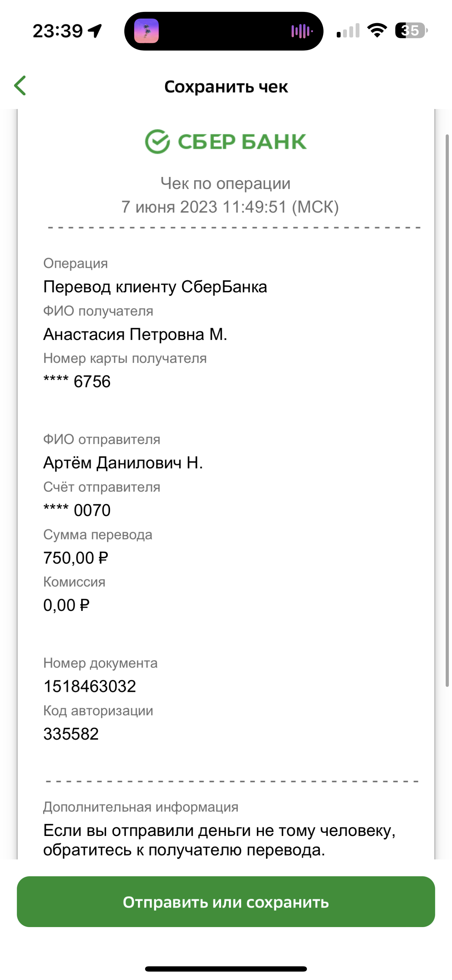Tap the СБЕР БАНК logo text
Viewport: 452px width, 980px height.
[242, 142]
